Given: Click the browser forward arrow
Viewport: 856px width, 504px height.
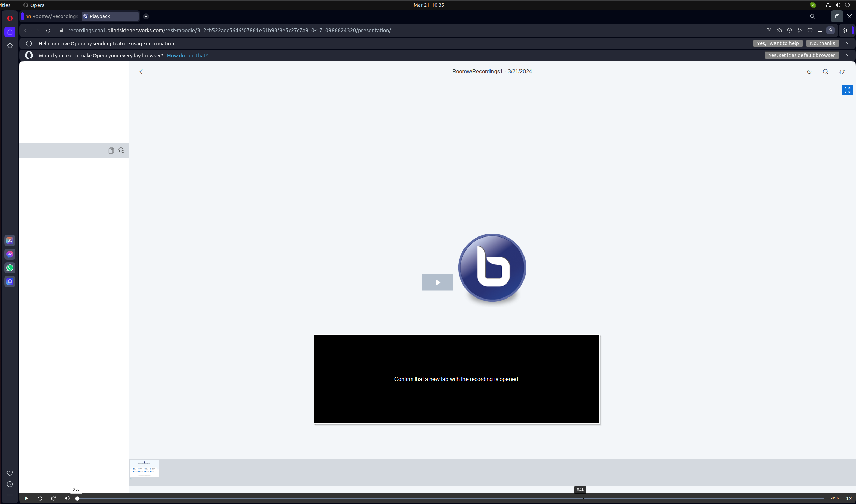Looking at the screenshot, I should point(38,31).
